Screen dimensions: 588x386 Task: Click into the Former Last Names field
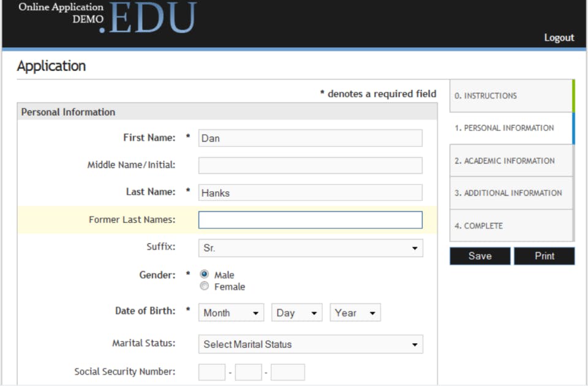tap(311, 220)
